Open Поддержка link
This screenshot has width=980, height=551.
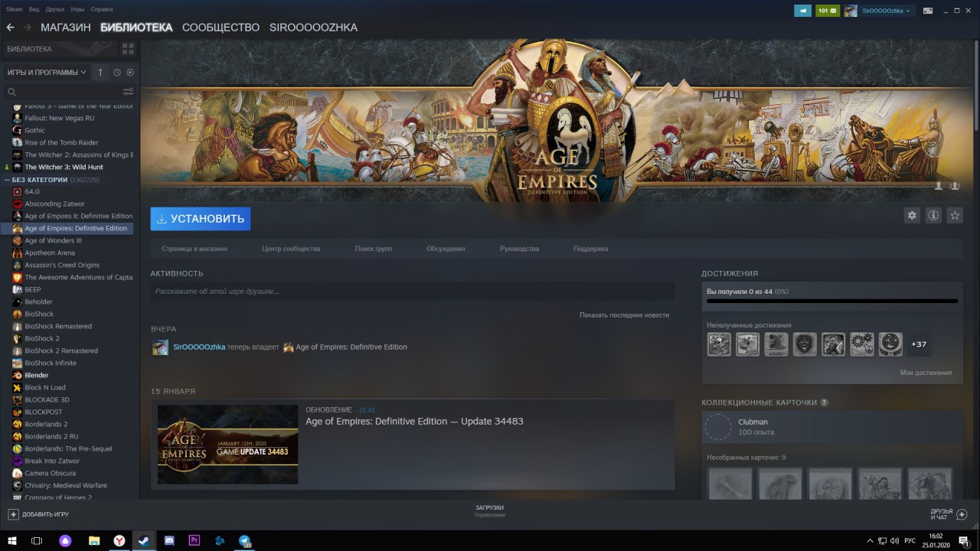point(591,249)
